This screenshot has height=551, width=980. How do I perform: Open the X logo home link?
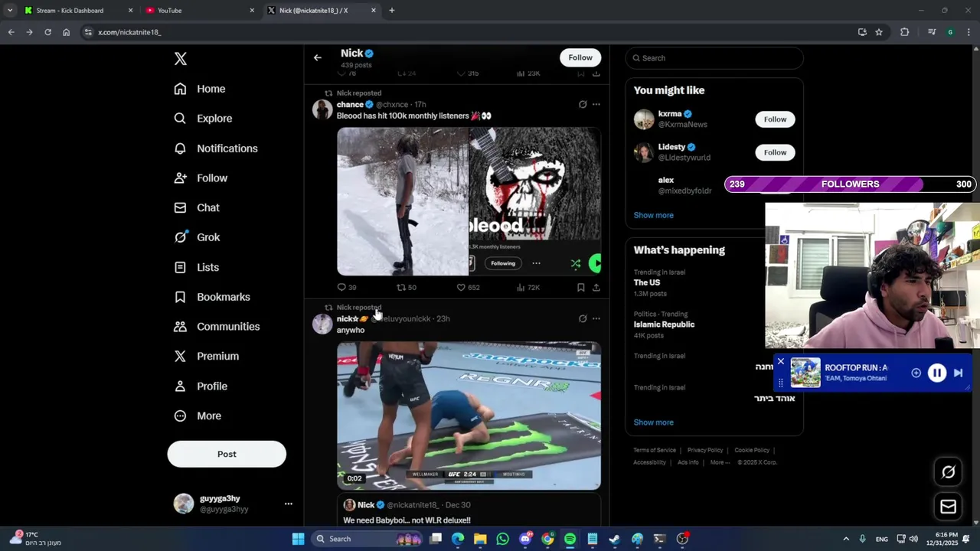tap(181, 59)
